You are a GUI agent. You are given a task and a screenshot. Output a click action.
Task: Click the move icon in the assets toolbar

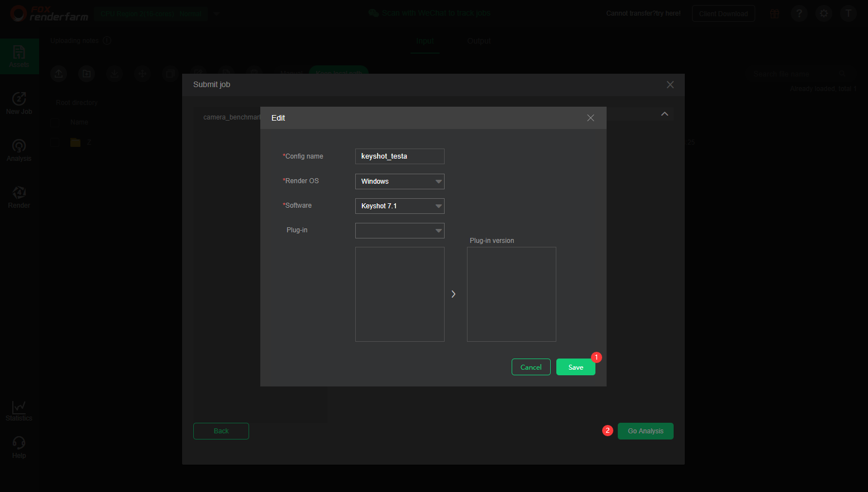(x=142, y=73)
